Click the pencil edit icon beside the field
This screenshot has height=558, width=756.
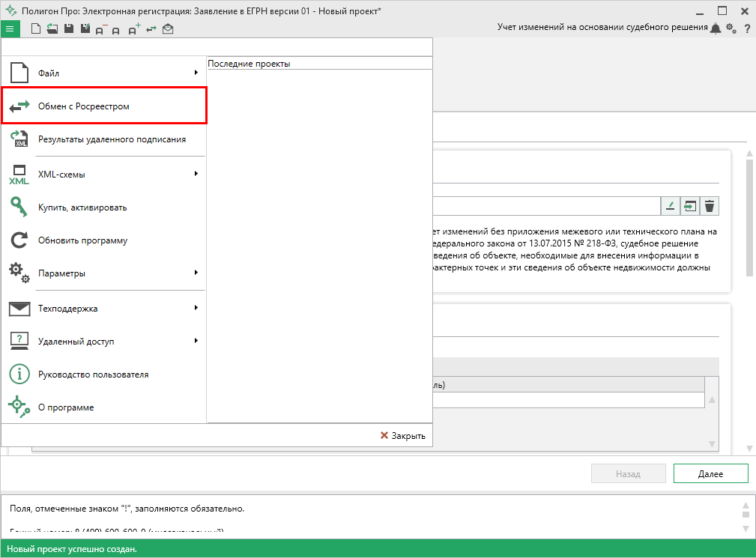coord(670,206)
